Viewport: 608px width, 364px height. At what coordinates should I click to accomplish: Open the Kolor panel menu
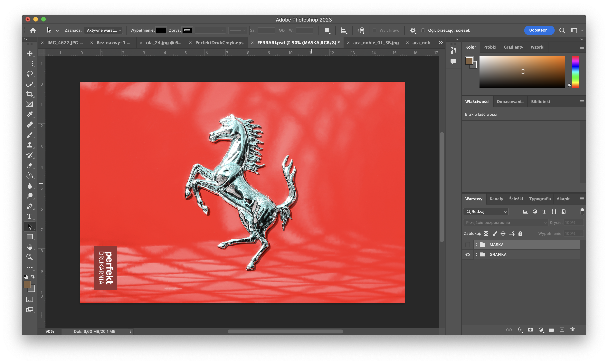tap(582, 47)
